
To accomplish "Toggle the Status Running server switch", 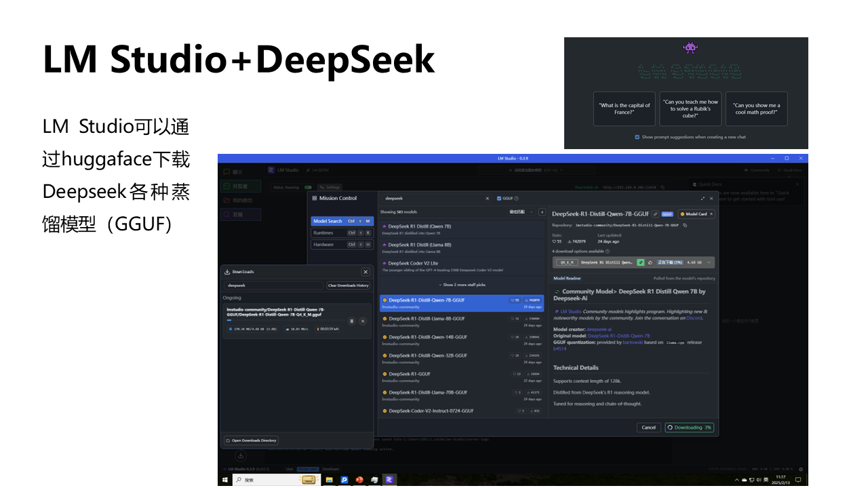I will click(x=308, y=187).
